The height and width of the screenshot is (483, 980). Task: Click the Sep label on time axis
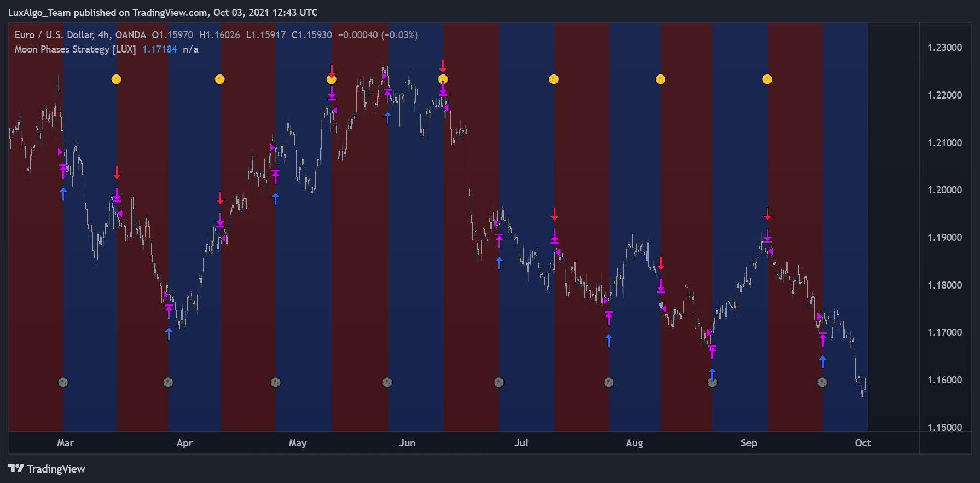coord(749,443)
